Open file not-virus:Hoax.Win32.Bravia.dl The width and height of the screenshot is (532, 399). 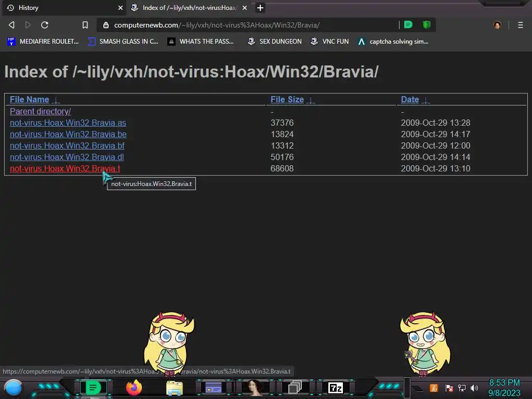[x=67, y=157]
